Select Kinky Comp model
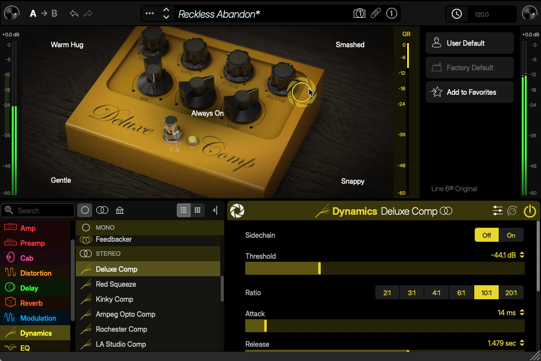The height and width of the screenshot is (361, 541). [148, 299]
